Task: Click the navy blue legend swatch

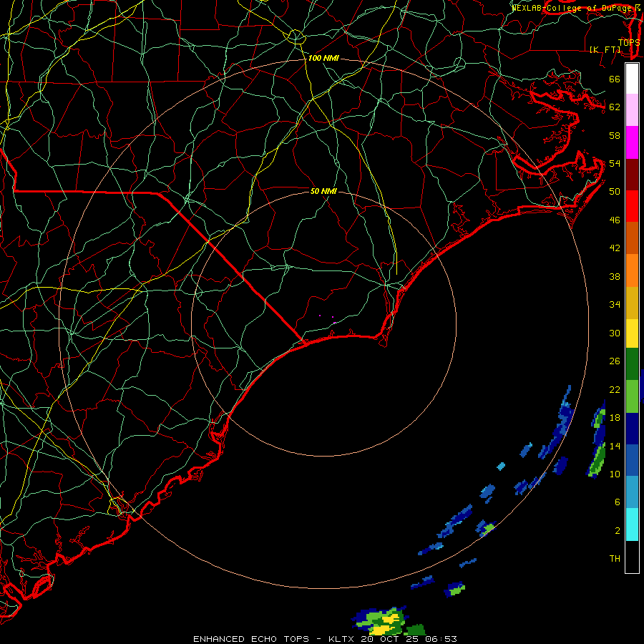Action: point(632,429)
